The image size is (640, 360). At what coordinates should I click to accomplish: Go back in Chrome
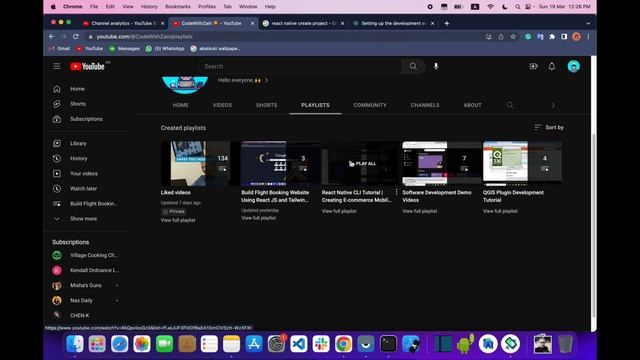(51, 37)
